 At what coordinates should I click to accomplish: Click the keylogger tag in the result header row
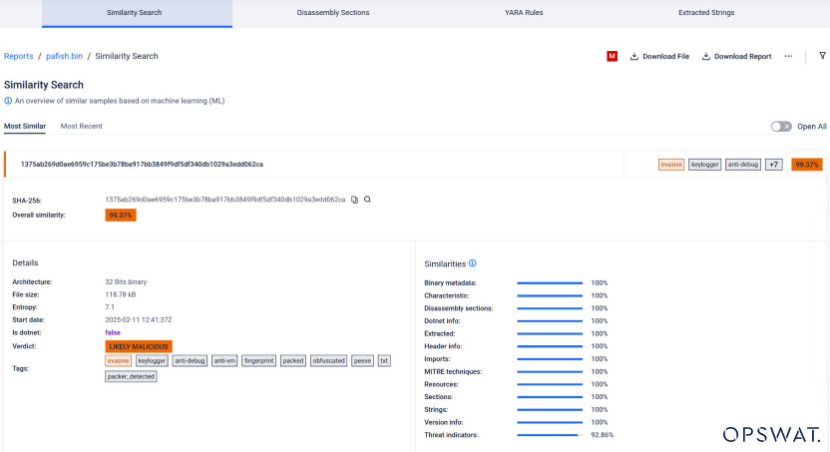coord(705,165)
